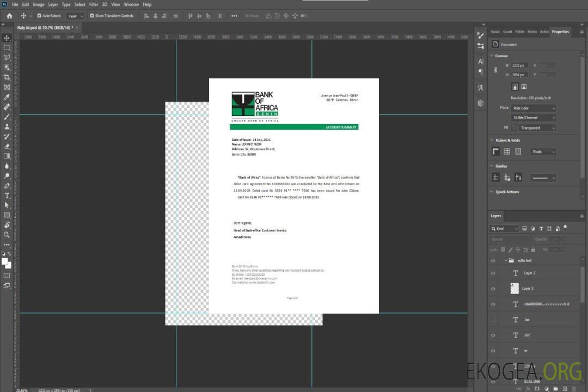Set canvas to portrait orientation
Image resolution: width=588 pixels, height=392 pixels.
pos(515,87)
